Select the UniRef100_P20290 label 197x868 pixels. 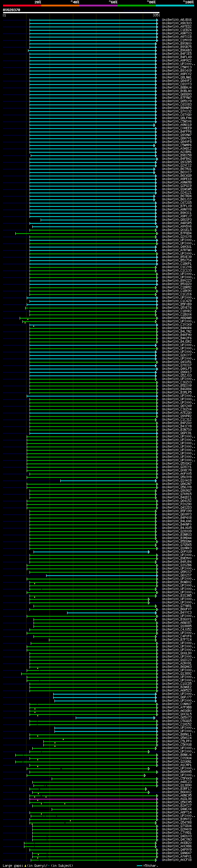[x=177, y=504]
